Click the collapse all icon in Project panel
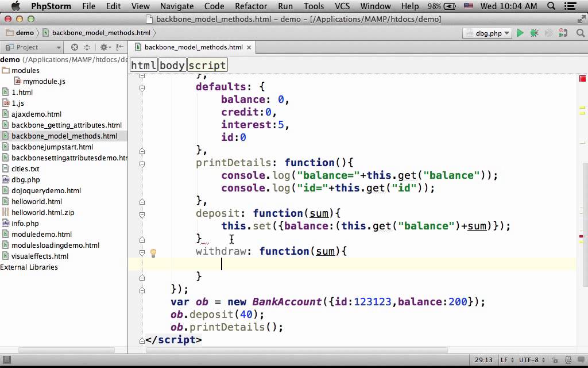Viewport: 588px width, 368px height. tap(87, 47)
